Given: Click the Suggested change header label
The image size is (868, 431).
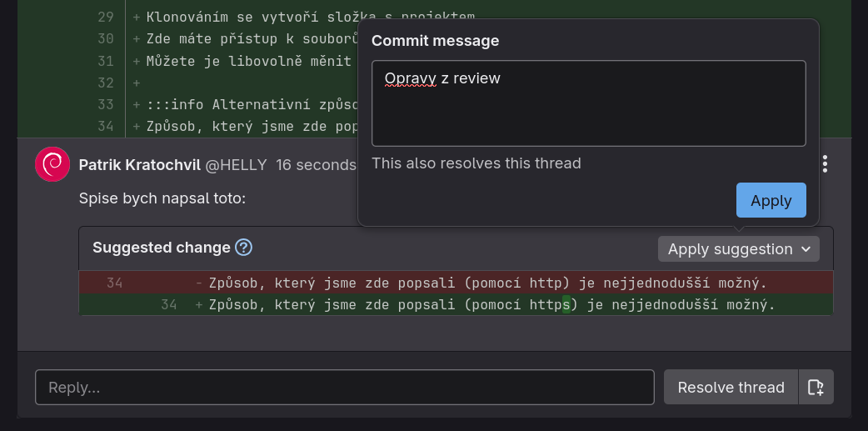Looking at the screenshot, I should click(x=161, y=248).
